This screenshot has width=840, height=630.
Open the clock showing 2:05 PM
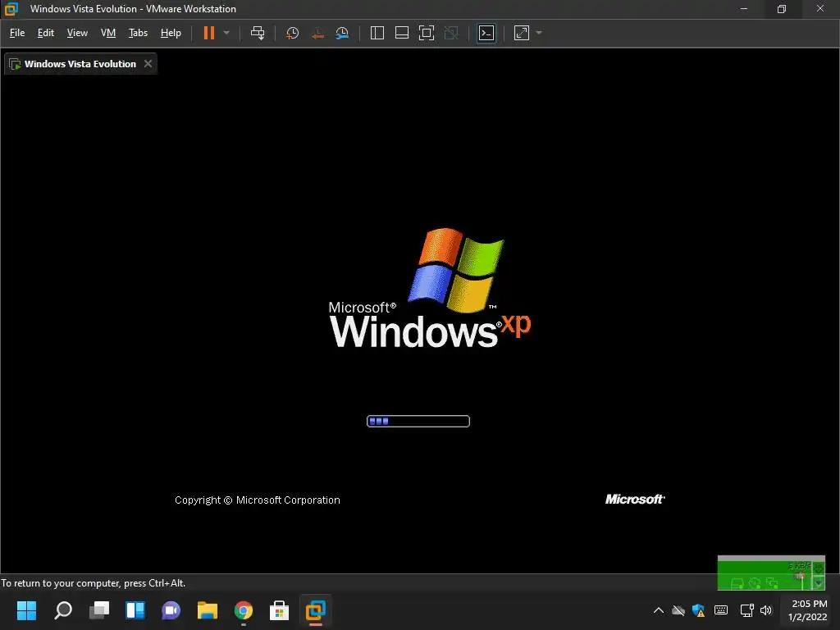pyautogui.click(x=808, y=610)
